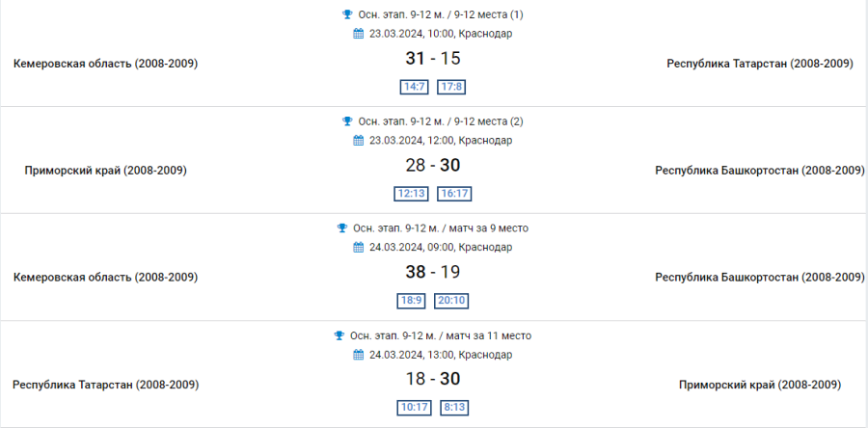Click trophy icon beside матч за 9 место
The width and height of the screenshot is (868, 428).
coord(342,228)
